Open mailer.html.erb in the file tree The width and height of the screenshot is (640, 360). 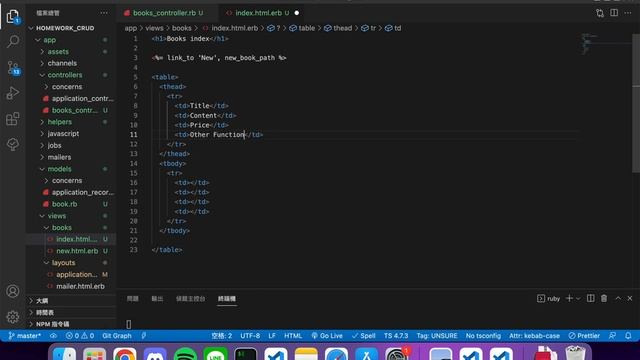(x=80, y=286)
